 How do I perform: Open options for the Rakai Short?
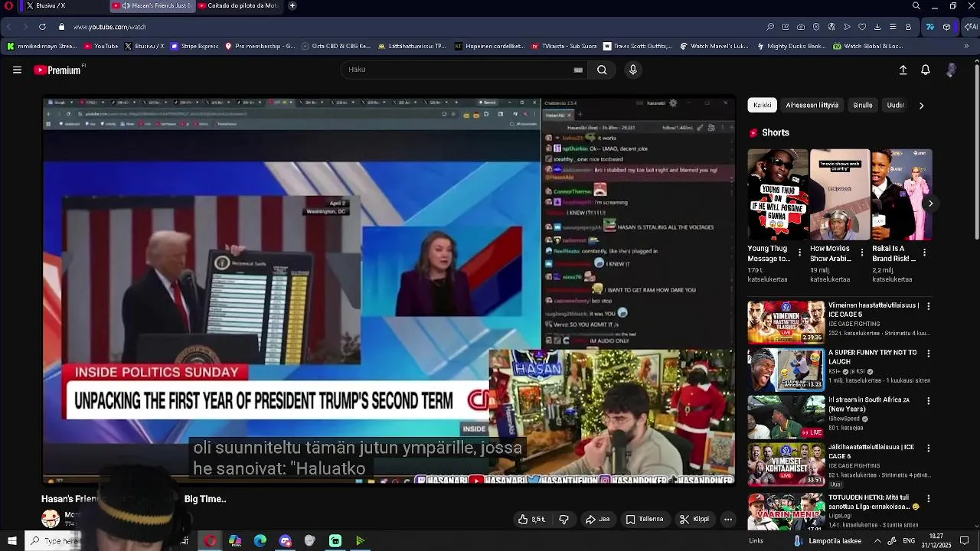point(924,252)
